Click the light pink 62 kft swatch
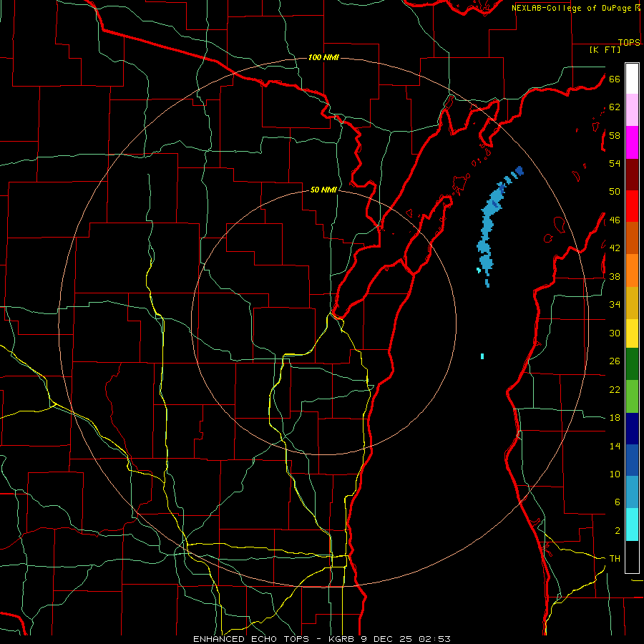644x644 pixels. coord(632,109)
